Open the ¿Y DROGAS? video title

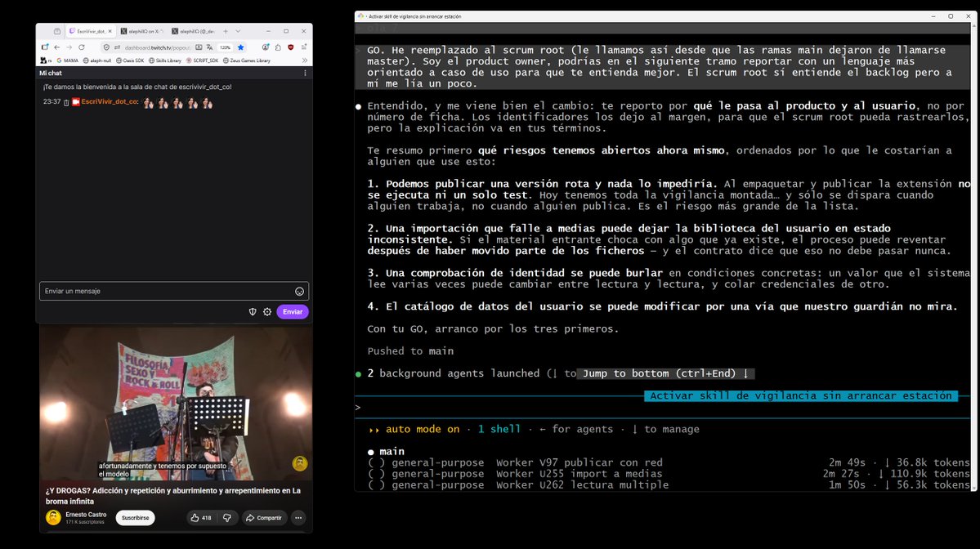point(173,496)
